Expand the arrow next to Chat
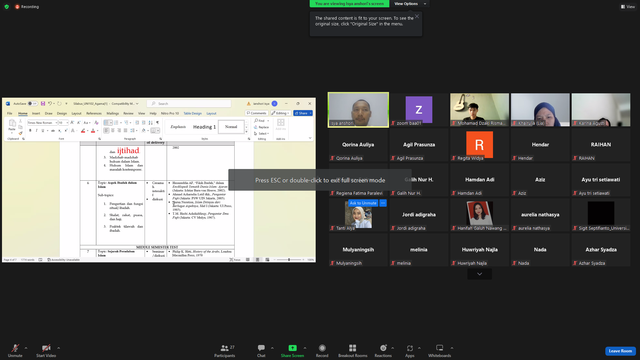The image size is (640, 360). coord(272,348)
